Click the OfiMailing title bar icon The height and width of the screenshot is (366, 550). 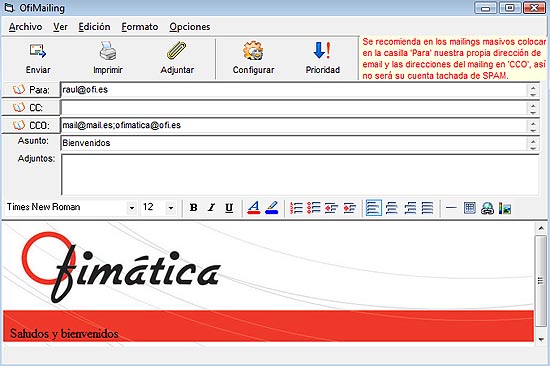pyautogui.click(x=9, y=8)
